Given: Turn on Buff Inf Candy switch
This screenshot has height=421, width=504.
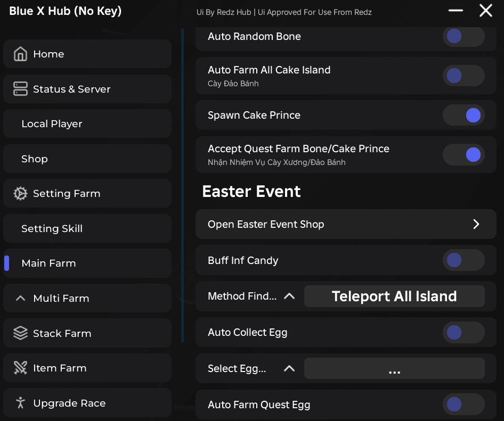Looking at the screenshot, I should (464, 260).
